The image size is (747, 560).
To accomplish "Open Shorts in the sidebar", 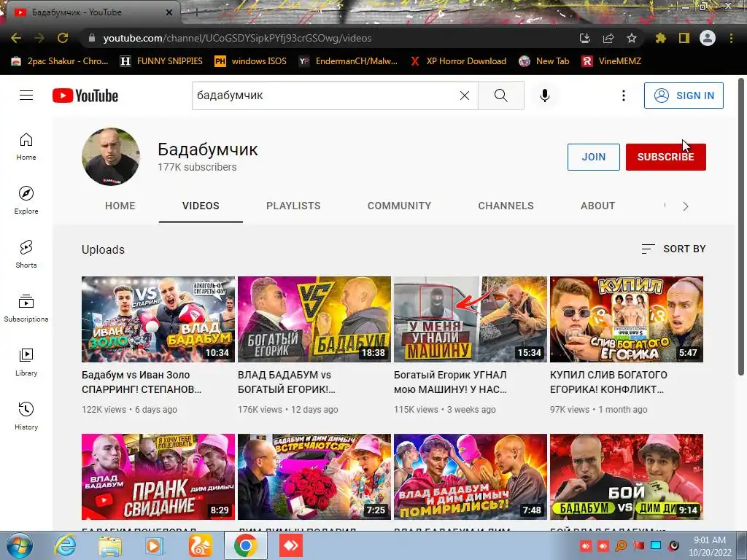I will 26,254.
